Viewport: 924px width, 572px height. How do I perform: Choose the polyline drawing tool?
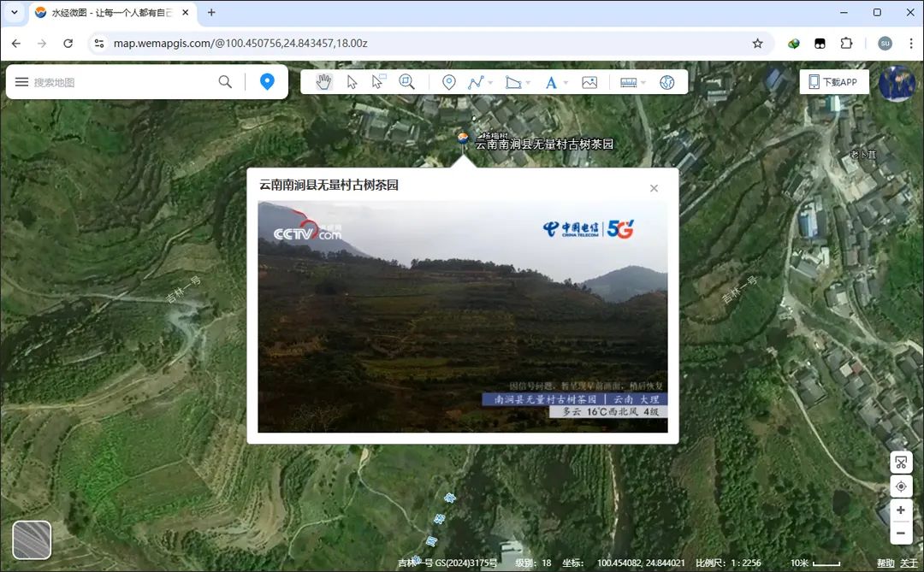476,82
